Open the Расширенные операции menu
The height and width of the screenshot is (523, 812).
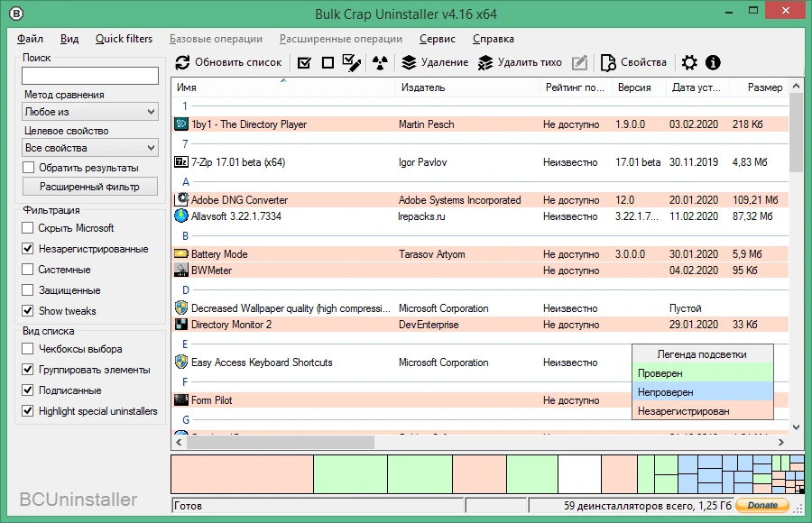tap(341, 39)
